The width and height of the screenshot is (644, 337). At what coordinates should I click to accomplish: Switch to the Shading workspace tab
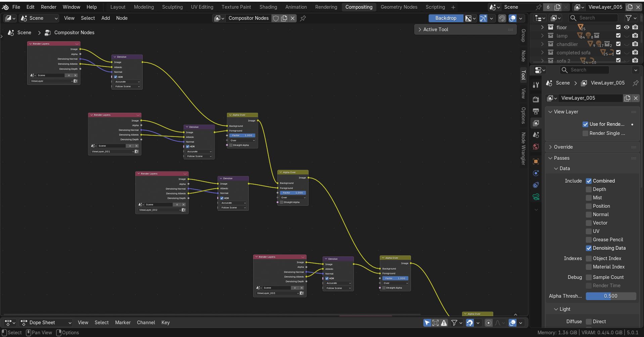[268, 7]
